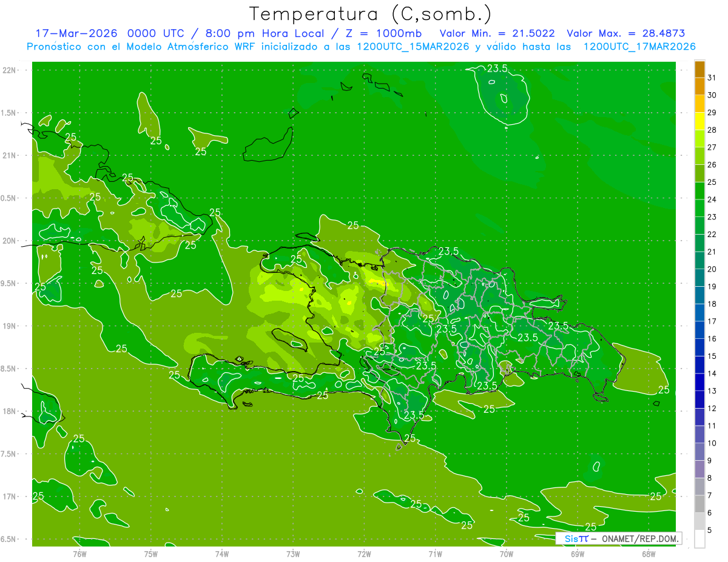Click the 18N latitude label
Screen dimensions: 728x562
pyautogui.click(x=8, y=411)
